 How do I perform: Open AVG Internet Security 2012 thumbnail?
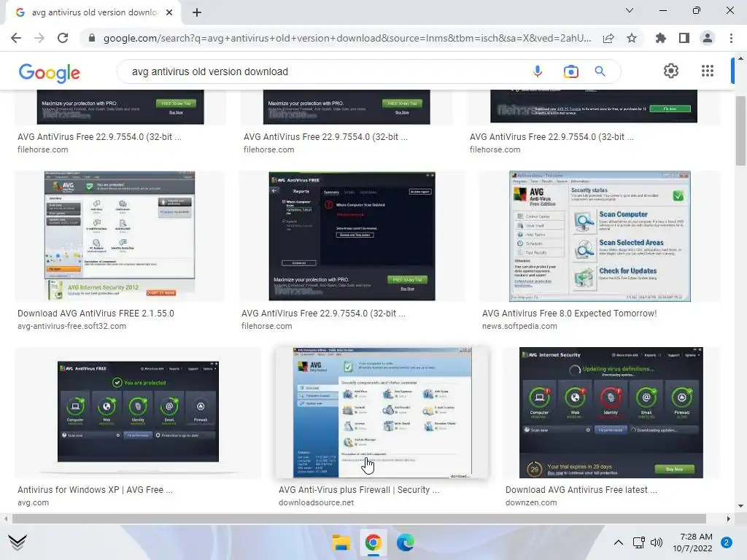coord(120,236)
